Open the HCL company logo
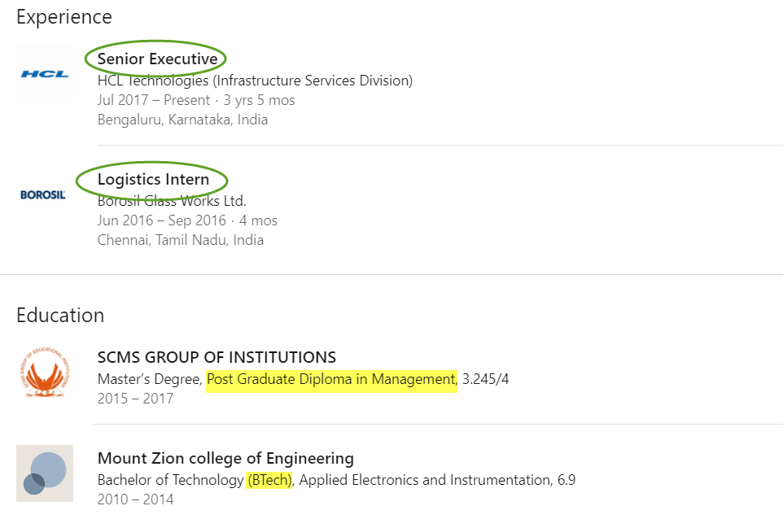783x532 pixels. tap(45, 74)
